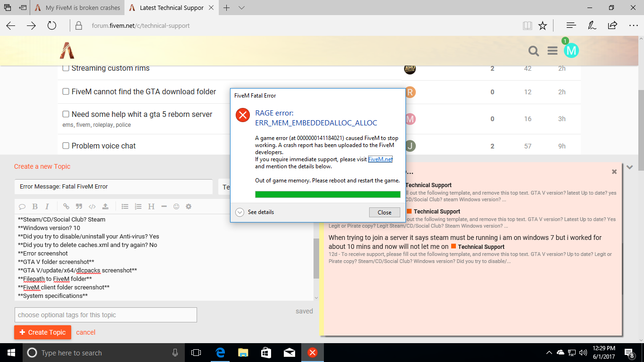
Task: Open the emoji picker in the composer
Action: point(176,206)
